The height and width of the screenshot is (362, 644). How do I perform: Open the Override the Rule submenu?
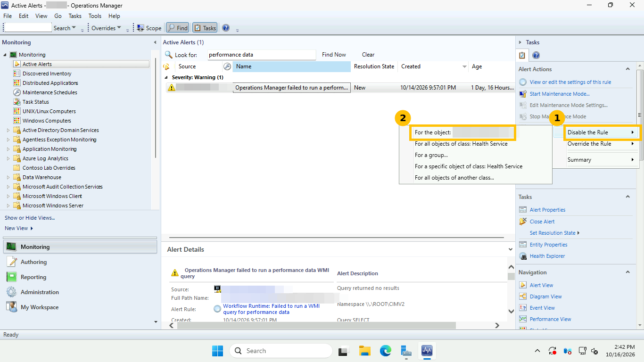[x=601, y=144]
